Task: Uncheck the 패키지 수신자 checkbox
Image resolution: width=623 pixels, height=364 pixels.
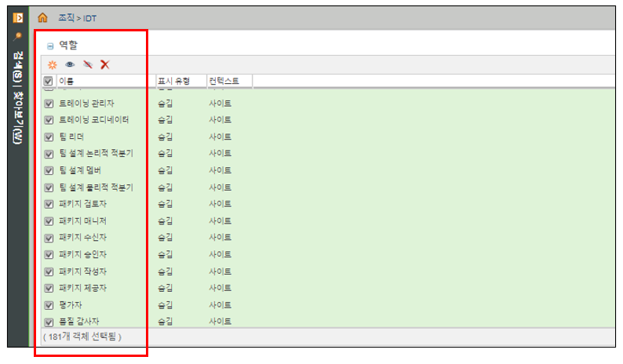Action: (49, 238)
